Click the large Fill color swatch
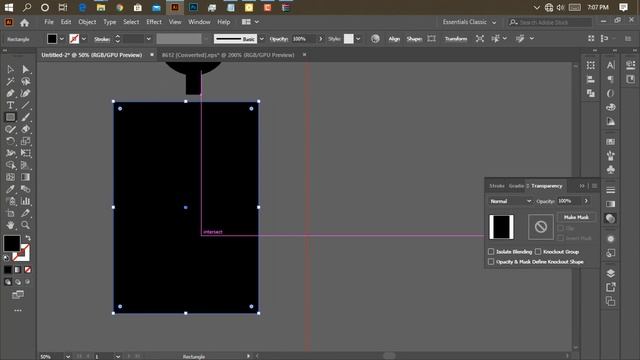640x360 pixels. coord(12,244)
